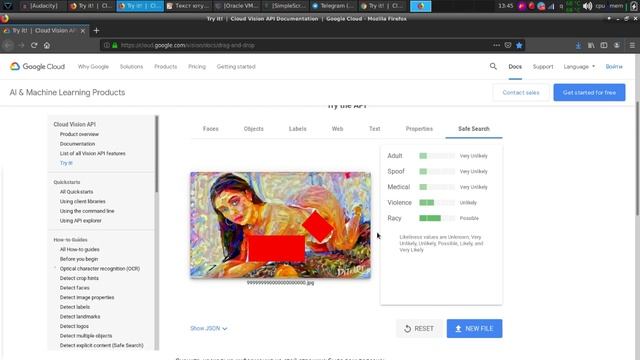This screenshot has height=360, width=640.
Task: Open the Try it! sidebar link
Action: click(x=66, y=163)
